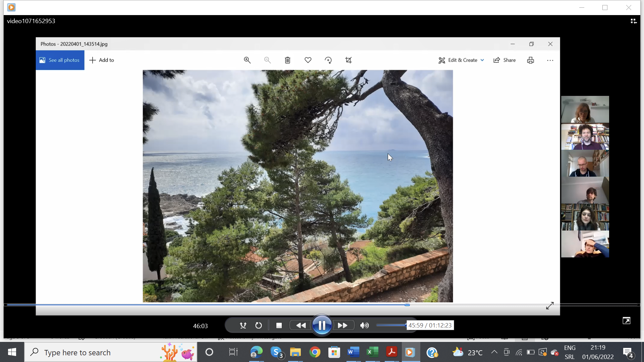
Task: Pause the video playback
Action: tap(322, 325)
